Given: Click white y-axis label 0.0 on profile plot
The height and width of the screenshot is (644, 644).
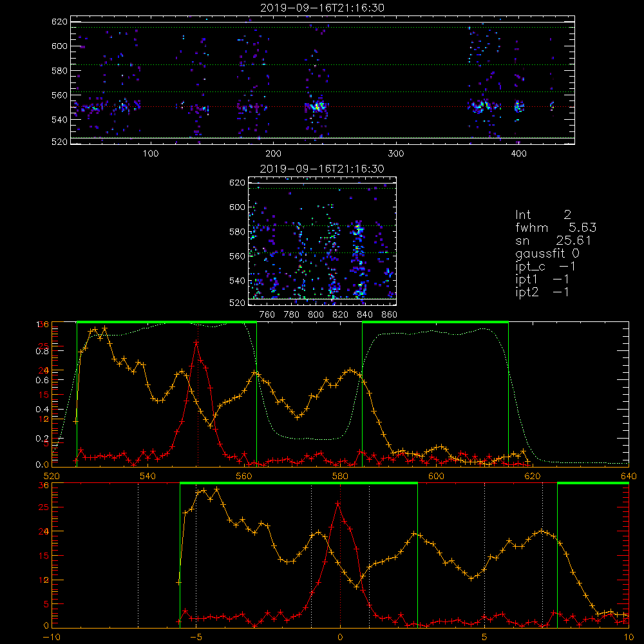Looking at the screenshot, I should tap(43, 464).
